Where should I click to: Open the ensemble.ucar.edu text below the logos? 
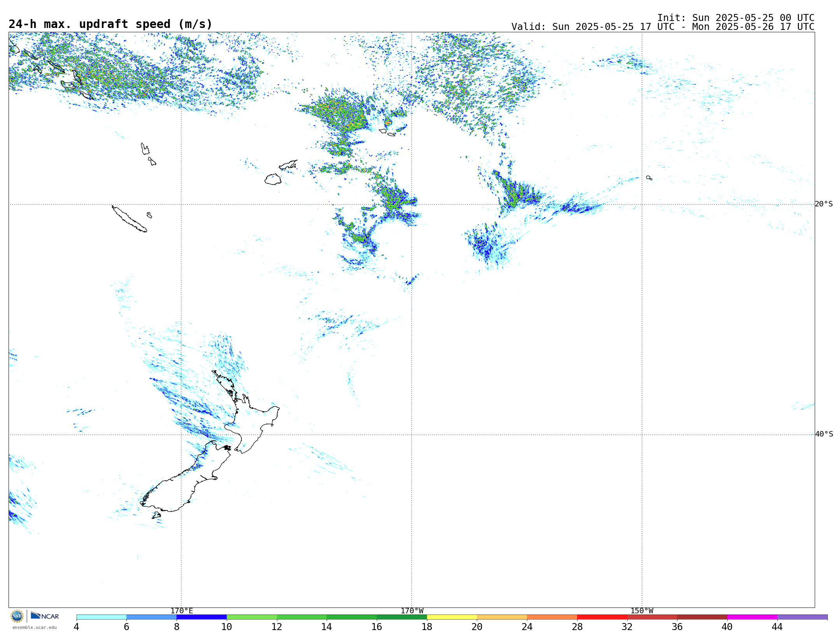coord(34,627)
